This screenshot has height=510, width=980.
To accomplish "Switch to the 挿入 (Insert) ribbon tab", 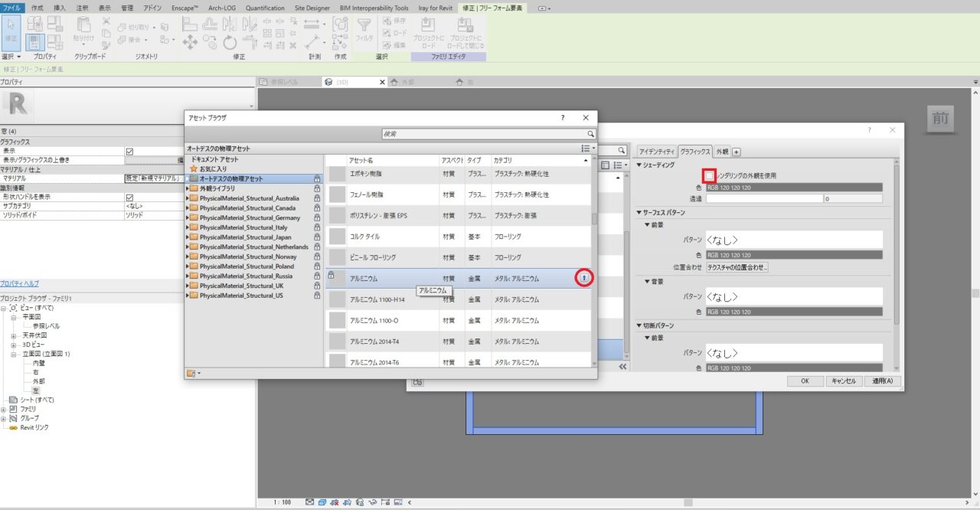I will tap(60, 8).
